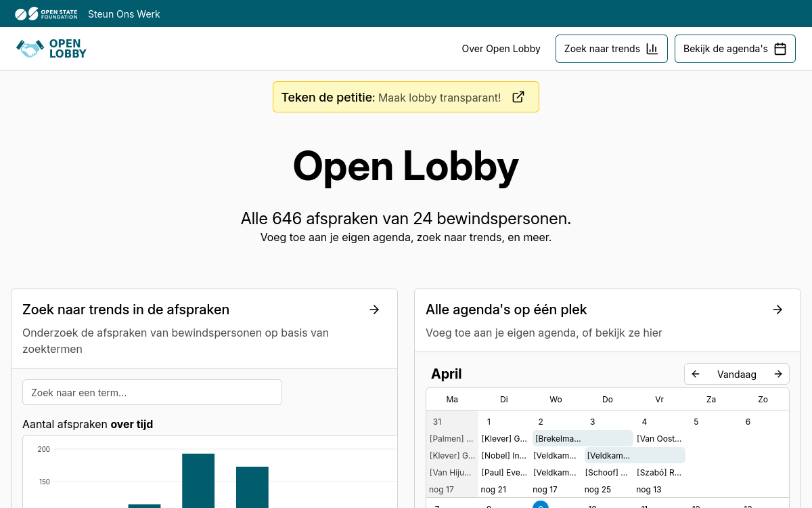Click the arrow icon on the trends card

pos(374,310)
